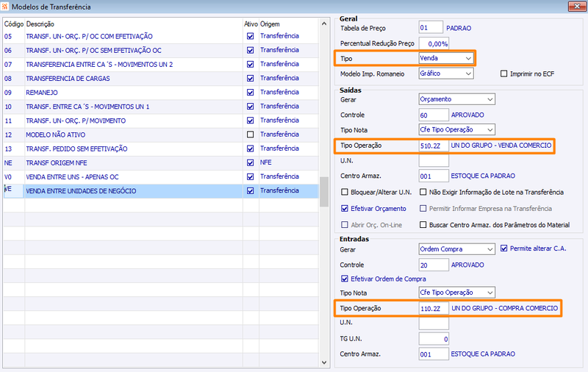This screenshot has width=588, height=372.
Task: Click UN DO GRUPO - VENDA COMERCIO text
Action: click(501, 145)
